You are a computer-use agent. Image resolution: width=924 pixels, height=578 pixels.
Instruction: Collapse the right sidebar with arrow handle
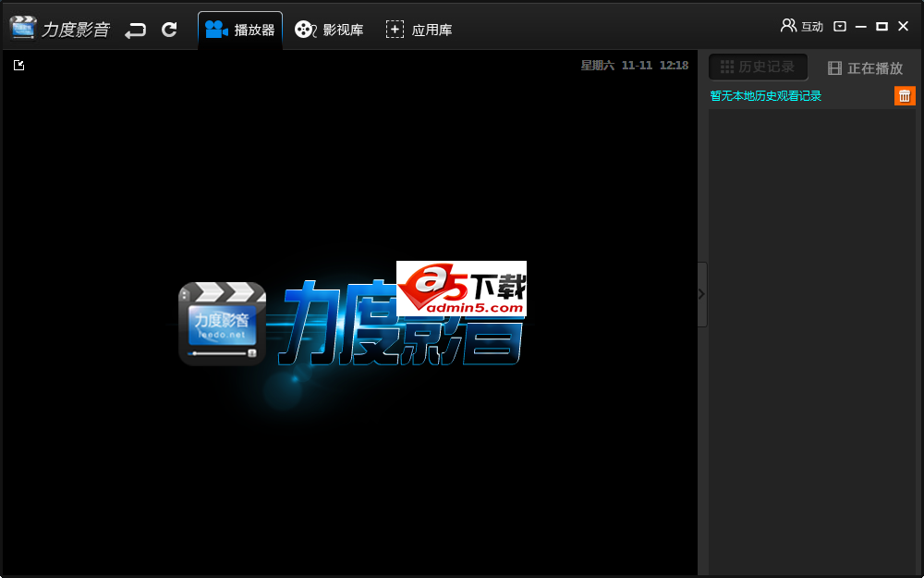tap(701, 294)
